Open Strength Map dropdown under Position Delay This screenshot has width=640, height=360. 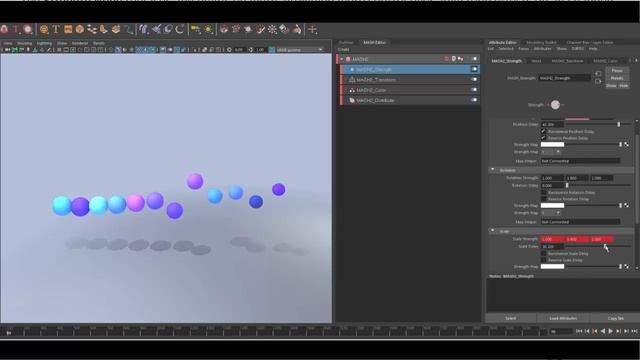coord(551,152)
